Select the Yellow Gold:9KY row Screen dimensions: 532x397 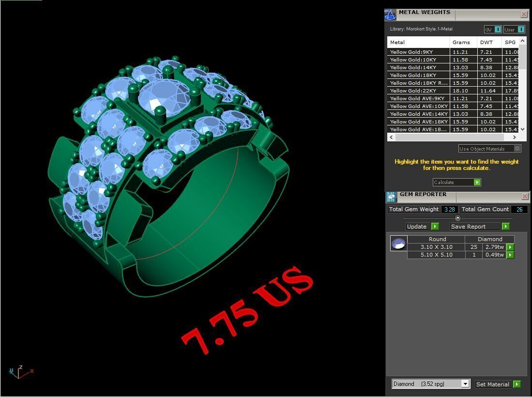pos(453,52)
